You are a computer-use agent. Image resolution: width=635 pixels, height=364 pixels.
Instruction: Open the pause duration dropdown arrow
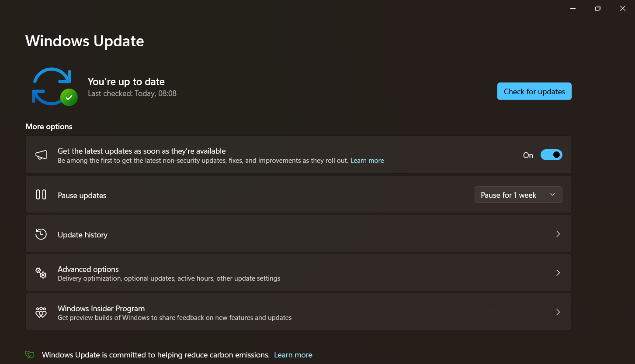[552, 195]
